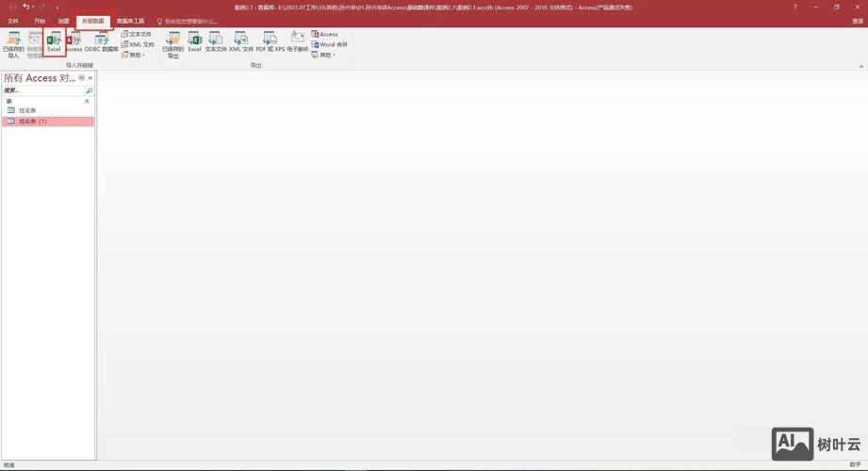This screenshot has height=471, width=868.
Task: Export to PDF 或 XPS
Action: pyautogui.click(x=270, y=41)
